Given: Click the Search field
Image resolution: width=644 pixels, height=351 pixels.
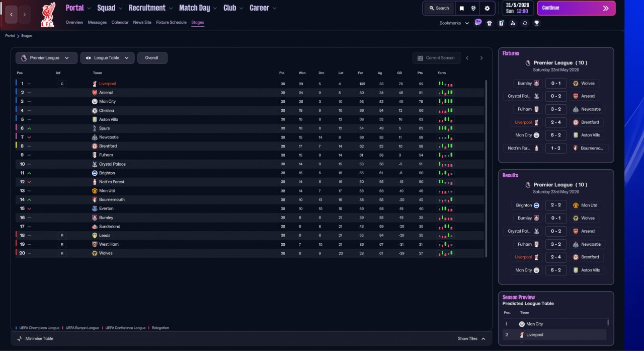Looking at the screenshot, I should 439,8.
